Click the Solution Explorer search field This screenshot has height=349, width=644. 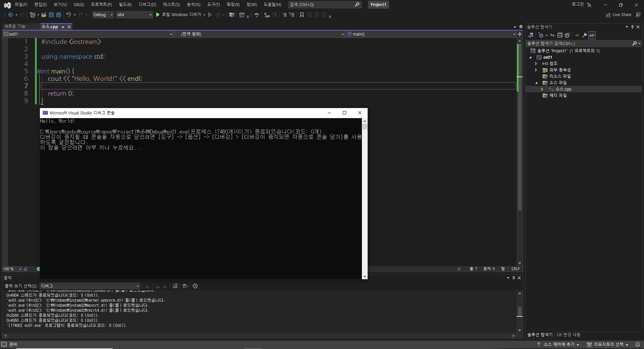click(583, 44)
